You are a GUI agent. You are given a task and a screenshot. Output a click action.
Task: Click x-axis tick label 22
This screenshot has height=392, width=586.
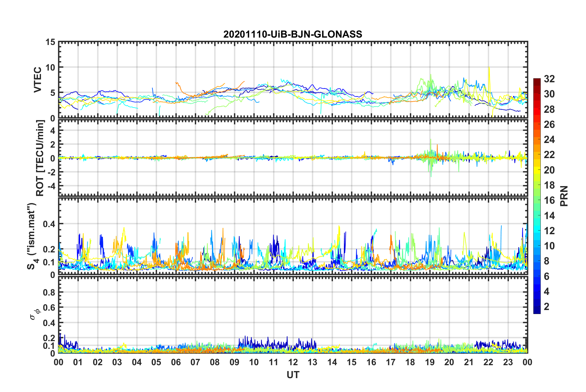pos(488,362)
